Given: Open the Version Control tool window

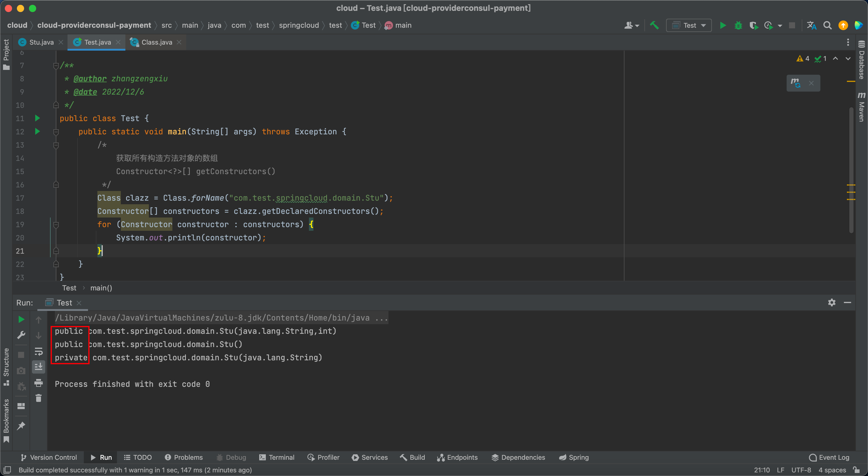Looking at the screenshot, I should pyautogui.click(x=49, y=457).
